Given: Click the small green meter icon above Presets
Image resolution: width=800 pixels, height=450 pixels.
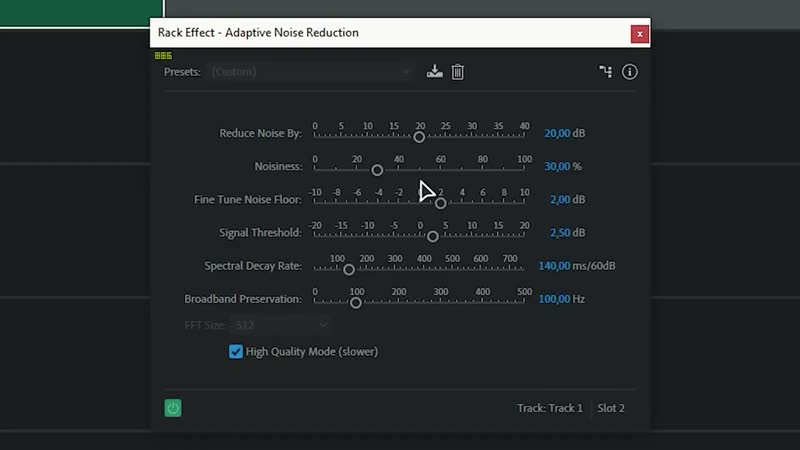Looking at the screenshot, I should [x=163, y=56].
